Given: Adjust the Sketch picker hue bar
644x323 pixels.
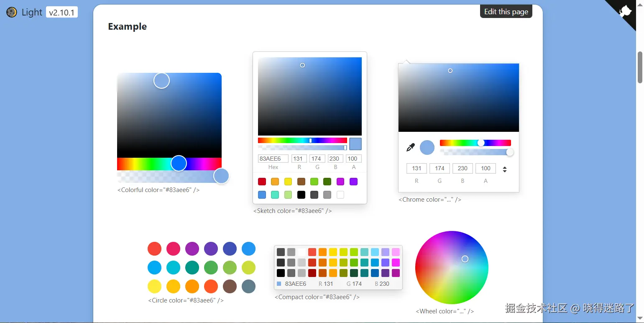Looking at the screenshot, I should [x=302, y=141].
